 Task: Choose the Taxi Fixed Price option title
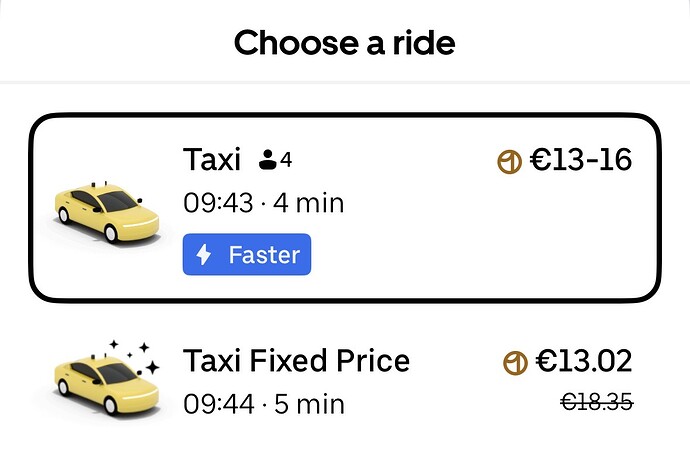[296, 361]
